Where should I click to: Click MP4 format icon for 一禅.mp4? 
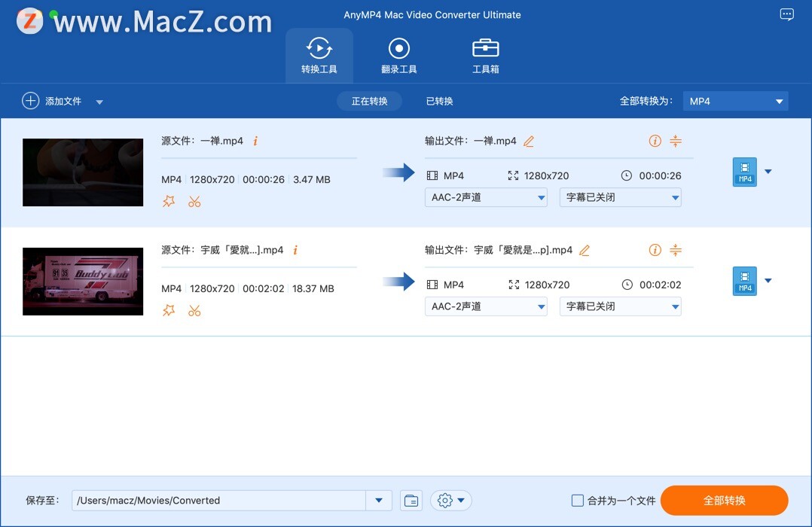(745, 172)
